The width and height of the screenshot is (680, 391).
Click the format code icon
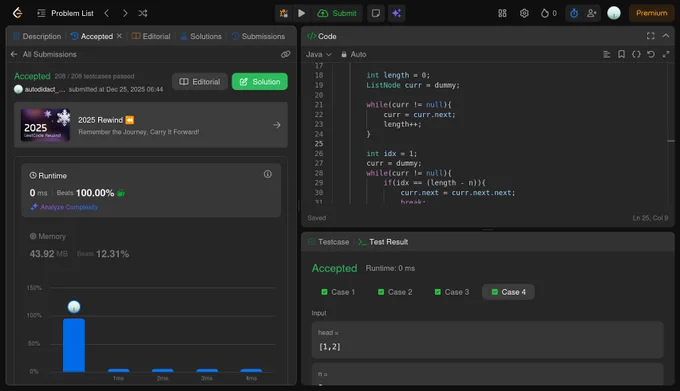click(607, 54)
